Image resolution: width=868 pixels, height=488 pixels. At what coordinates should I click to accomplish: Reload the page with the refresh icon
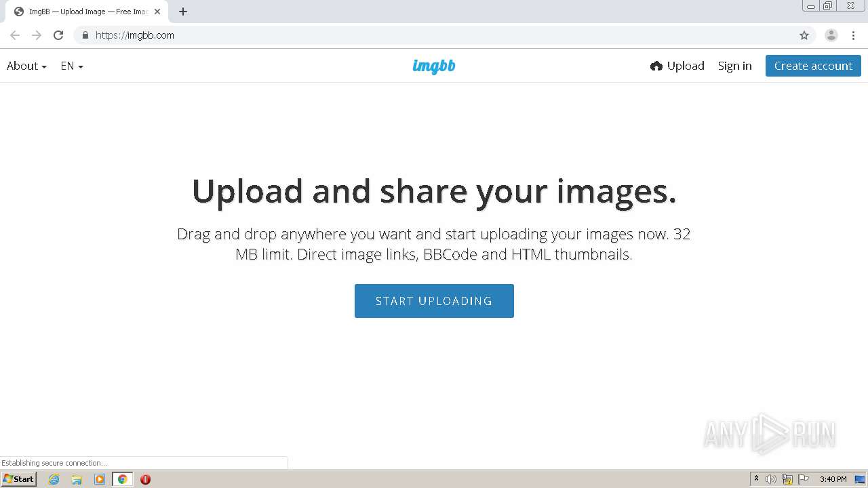point(58,35)
